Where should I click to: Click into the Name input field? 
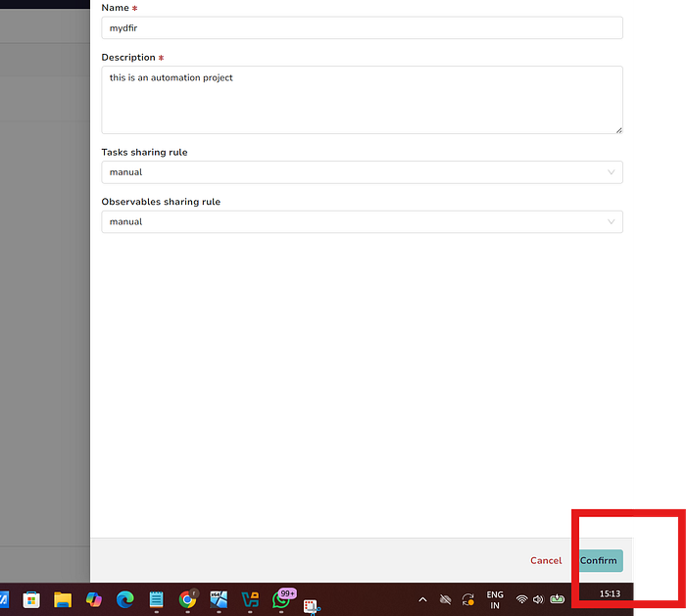click(362, 28)
